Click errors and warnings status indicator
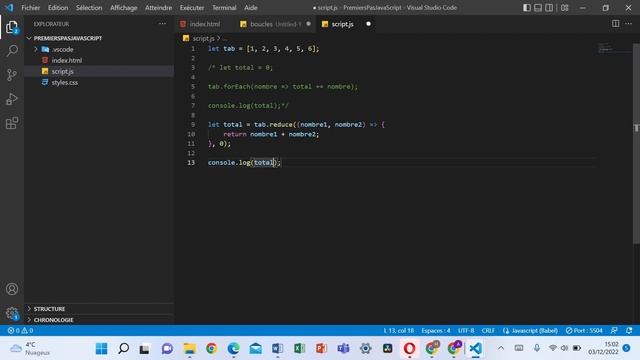The image size is (640, 360). (x=20, y=331)
